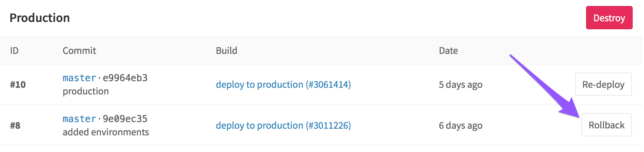
Task: Open build deploy to production (#3011226)
Action: click(283, 125)
